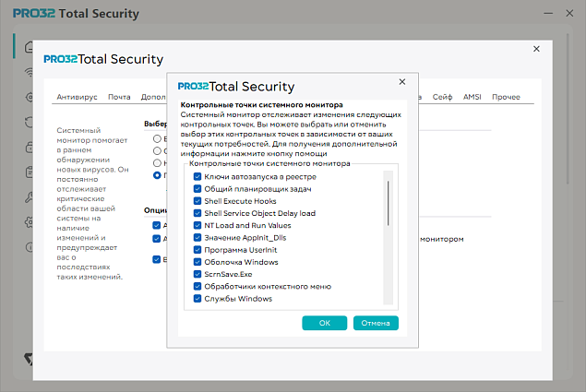Switch to the Антивирус tab
586x392 pixels.
pyautogui.click(x=77, y=97)
